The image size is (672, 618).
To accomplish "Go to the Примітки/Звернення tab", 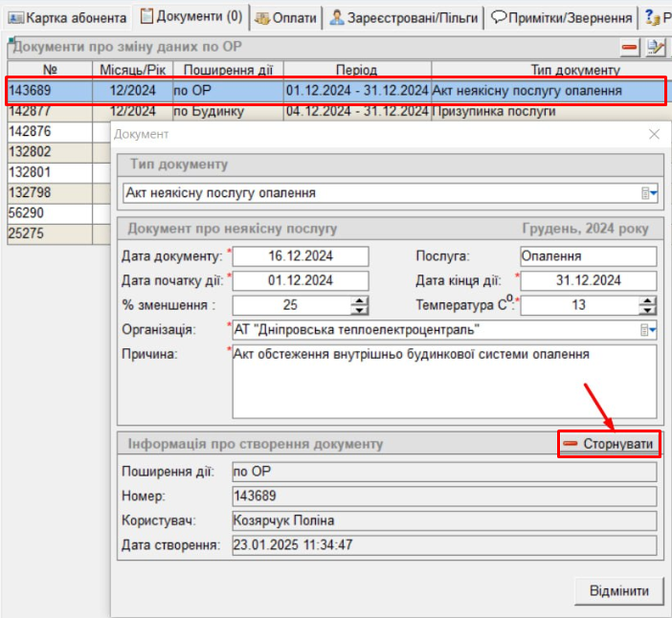I will tap(561, 18).
